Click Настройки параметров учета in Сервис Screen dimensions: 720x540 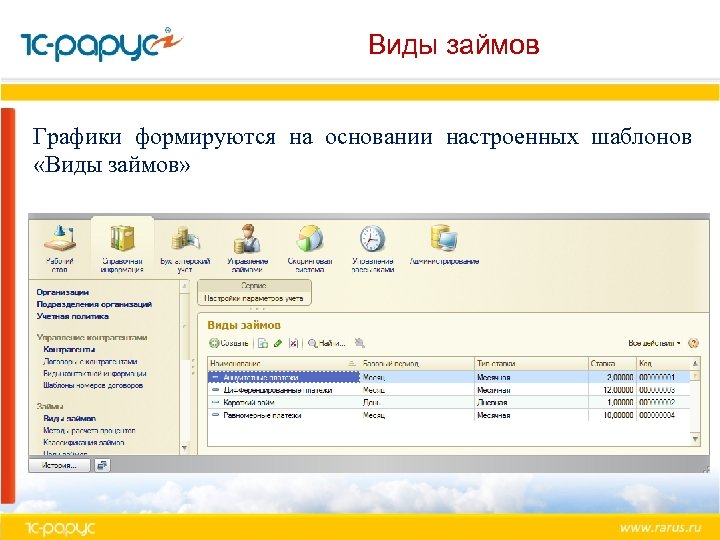(x=254, y=298)
